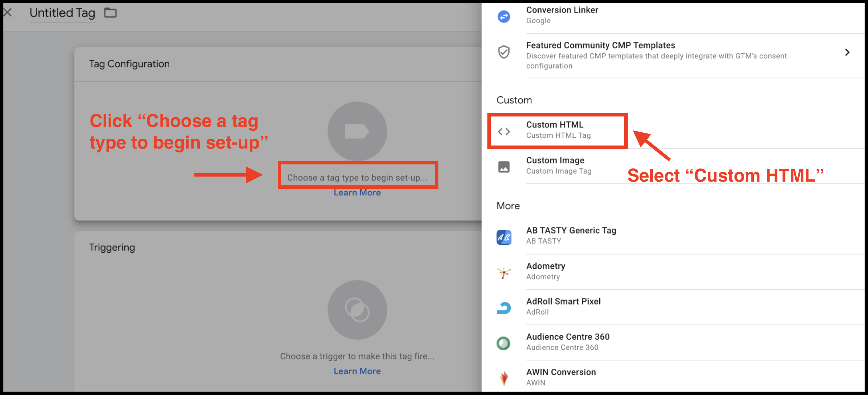The height and width of the screenshot is (395, 868).
Task: Click the Custom Image picture icon
Action: pyautogui.click(x=504, y=167)
